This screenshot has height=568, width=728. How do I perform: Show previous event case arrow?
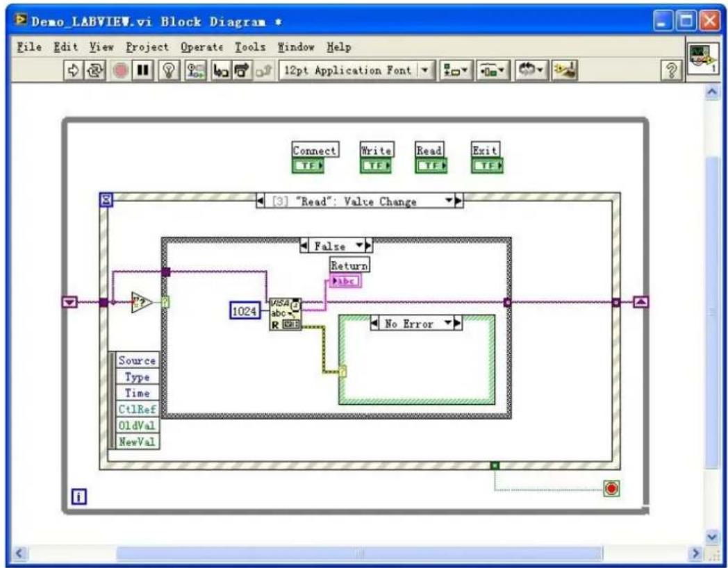(x=260, y=201)
